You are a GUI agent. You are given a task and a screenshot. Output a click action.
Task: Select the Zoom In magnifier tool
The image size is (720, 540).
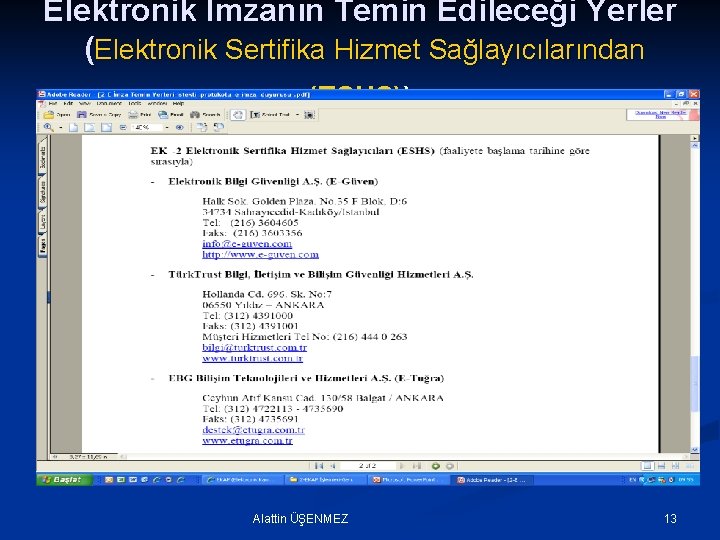[x=48, y=127]
